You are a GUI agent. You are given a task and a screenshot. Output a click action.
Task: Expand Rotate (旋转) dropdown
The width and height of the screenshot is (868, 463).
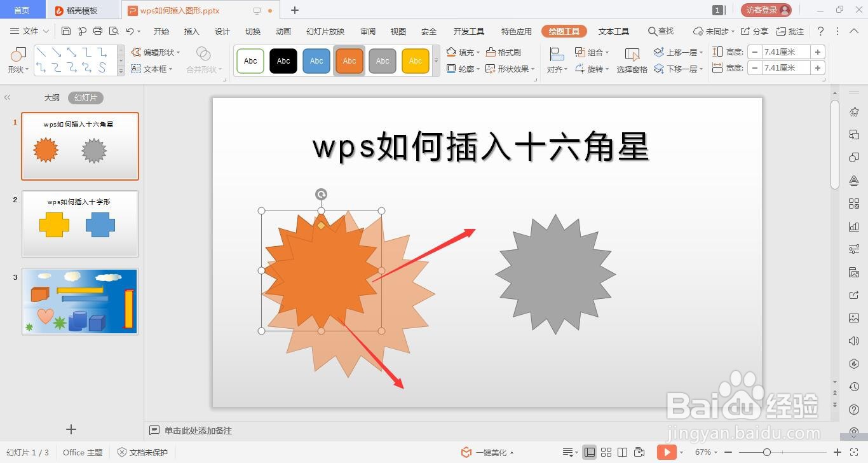(607, 69)
